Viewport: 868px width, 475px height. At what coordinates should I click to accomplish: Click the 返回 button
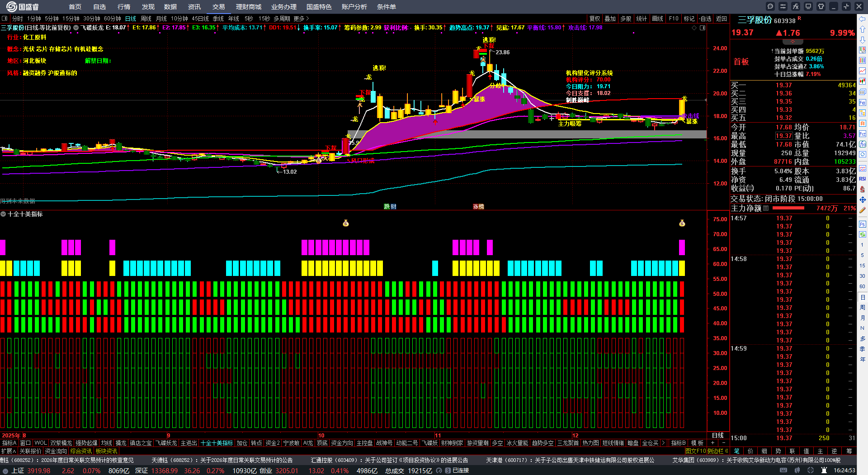pyautogui.click(x=722, y=19)
